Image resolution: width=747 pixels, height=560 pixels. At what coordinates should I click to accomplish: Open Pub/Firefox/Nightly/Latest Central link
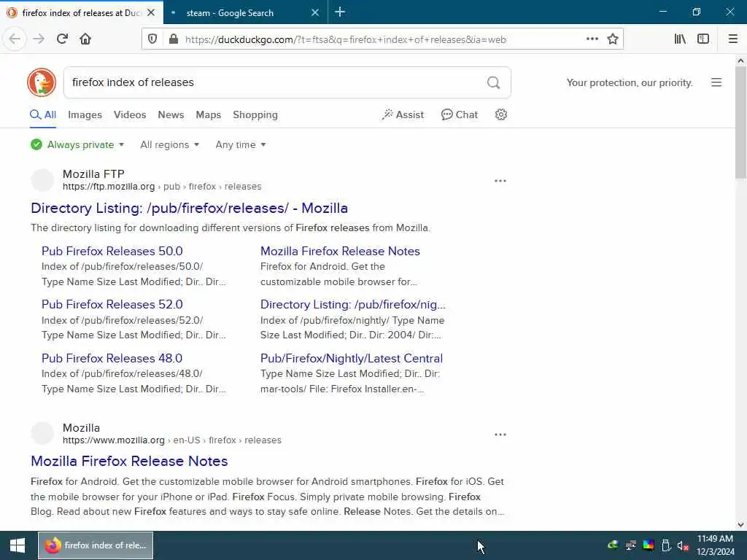point(352,358)
